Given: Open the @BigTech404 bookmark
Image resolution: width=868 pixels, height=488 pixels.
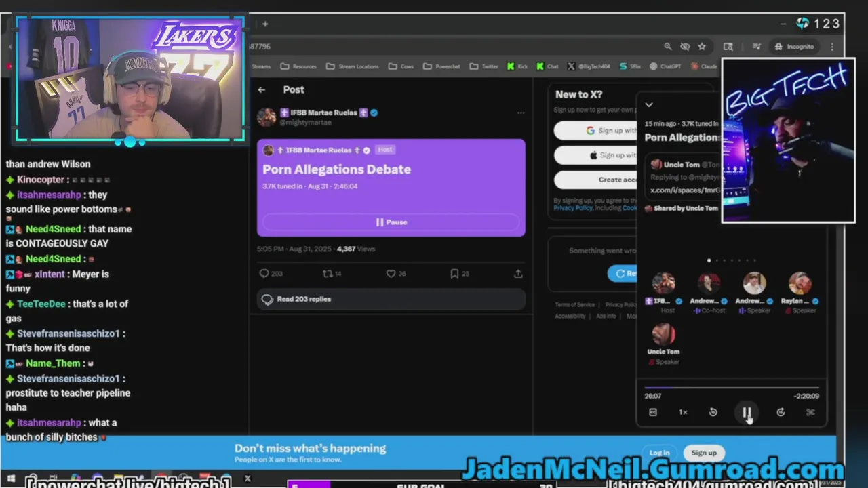Looking at the screenshot, I should [589, 66].
